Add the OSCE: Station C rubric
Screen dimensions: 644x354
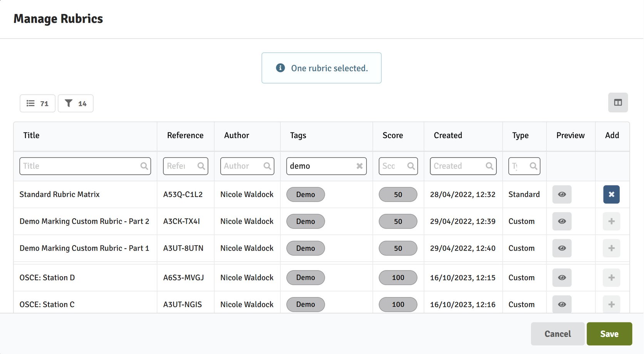[x=611, y=304]
